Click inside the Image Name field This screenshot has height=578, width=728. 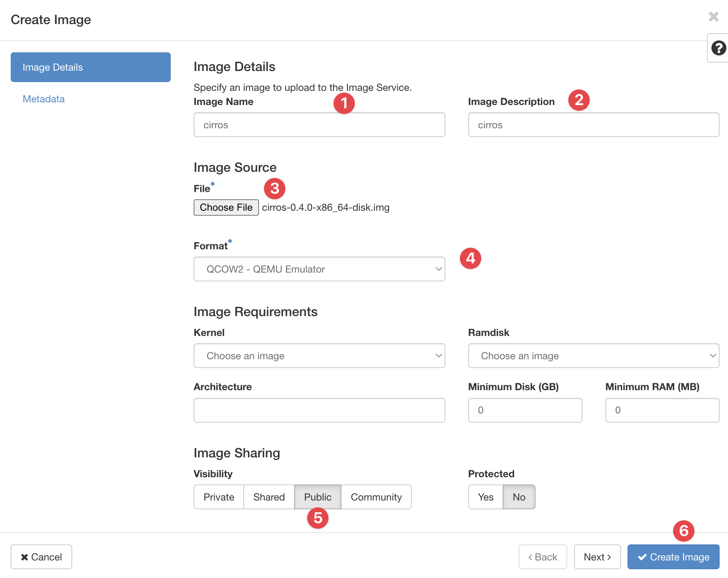coord(319,125)
